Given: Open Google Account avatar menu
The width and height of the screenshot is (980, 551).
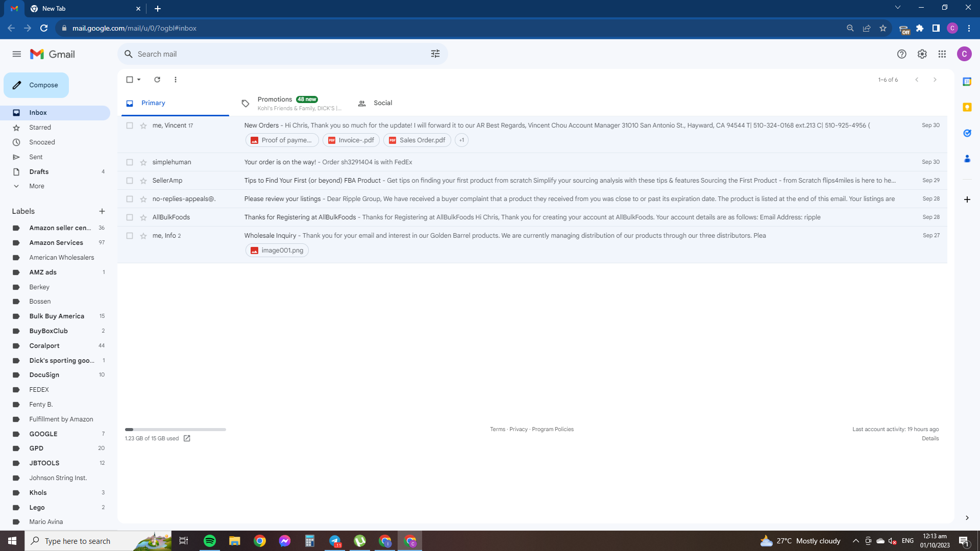Looking at the screenshot, I should click(964, 54).
